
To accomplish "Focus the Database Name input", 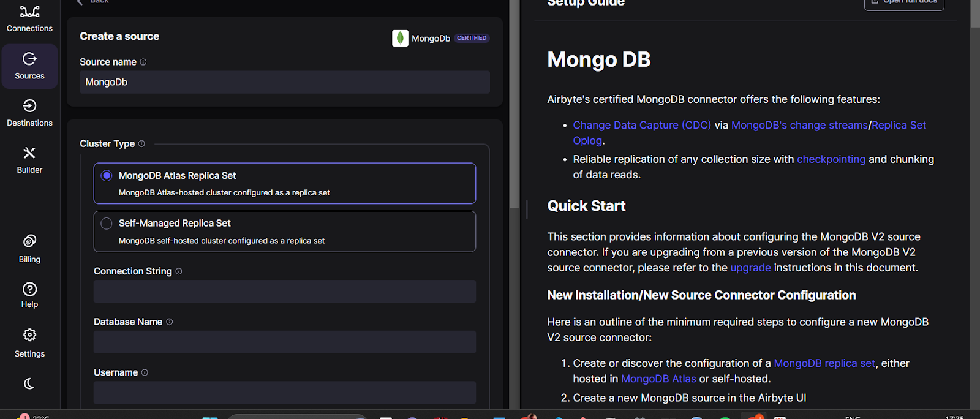I will point(285,342).
